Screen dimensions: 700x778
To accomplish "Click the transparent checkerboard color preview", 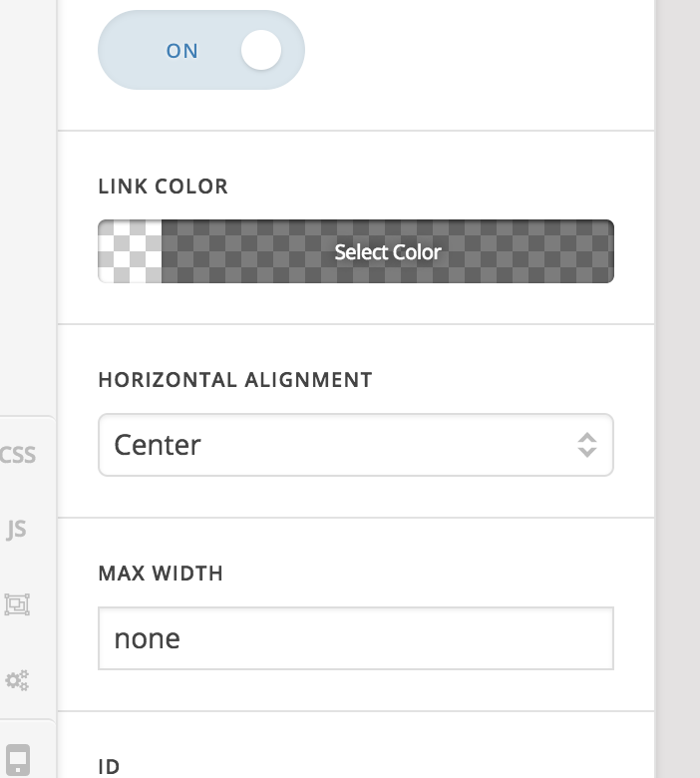I will pyautogui.click(x=130, y=251).
